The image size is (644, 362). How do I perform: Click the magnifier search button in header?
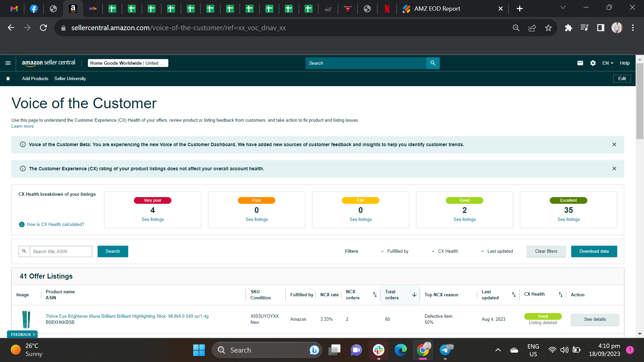(x=433, y=63)
